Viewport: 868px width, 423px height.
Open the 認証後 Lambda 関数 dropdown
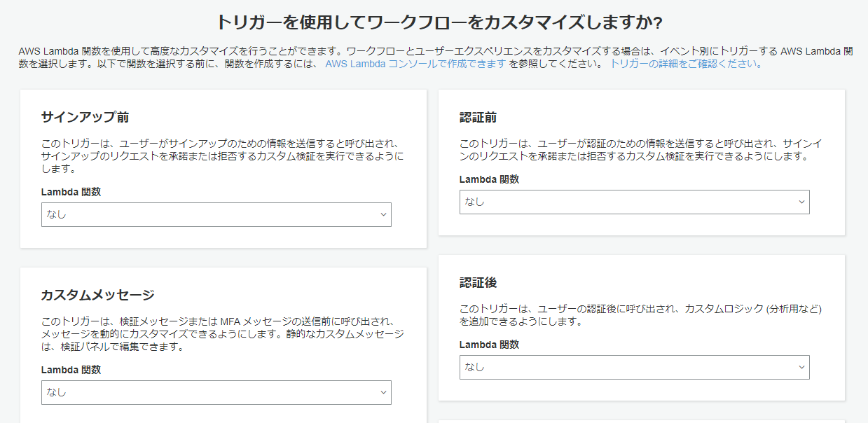tap(634, 367)
